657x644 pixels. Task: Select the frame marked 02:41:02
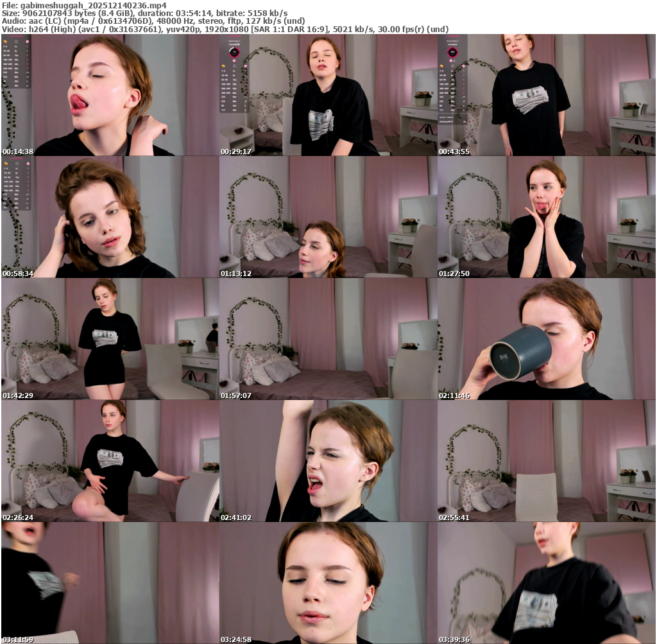point(328,461)
